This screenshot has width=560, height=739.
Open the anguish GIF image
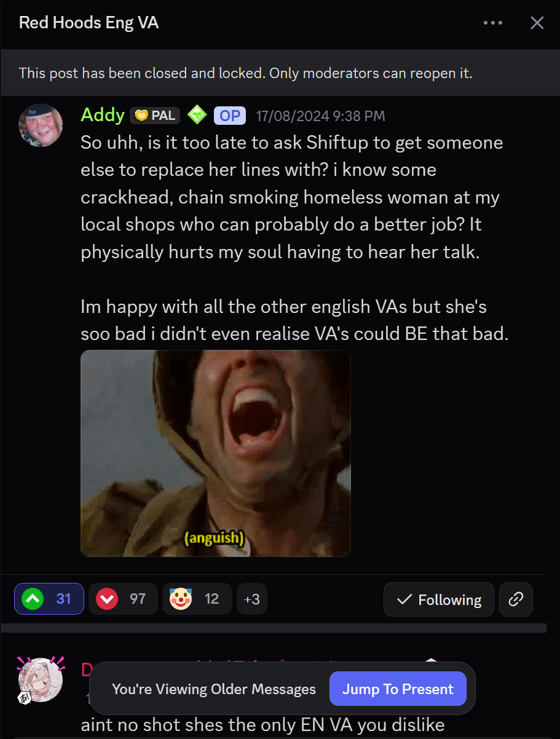click(216, 454)
